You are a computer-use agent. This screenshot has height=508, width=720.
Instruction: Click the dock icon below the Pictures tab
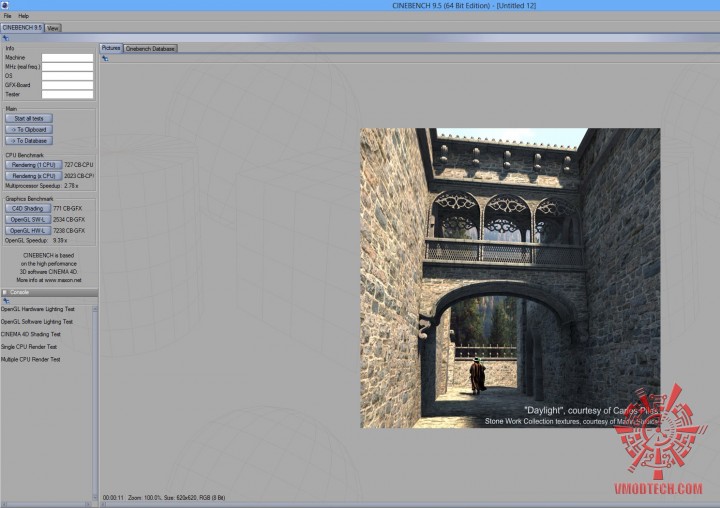[x=105, y=58]
